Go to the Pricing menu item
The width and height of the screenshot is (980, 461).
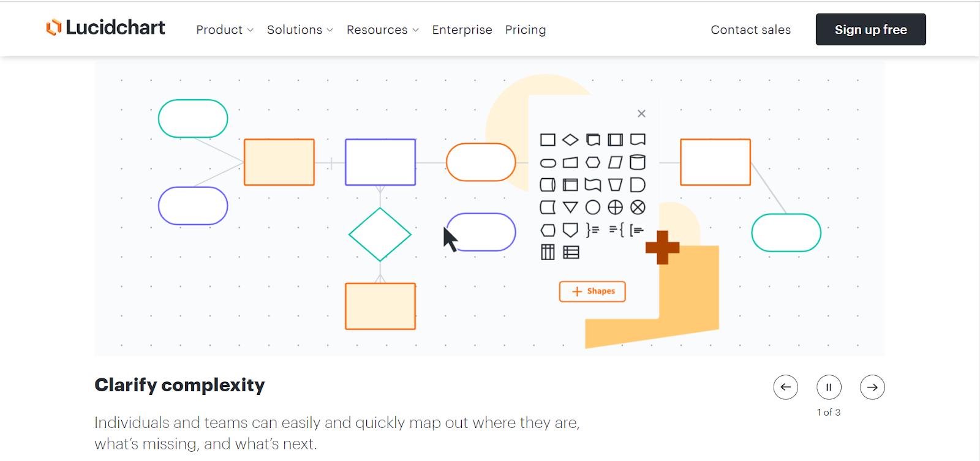click(525, 29)
